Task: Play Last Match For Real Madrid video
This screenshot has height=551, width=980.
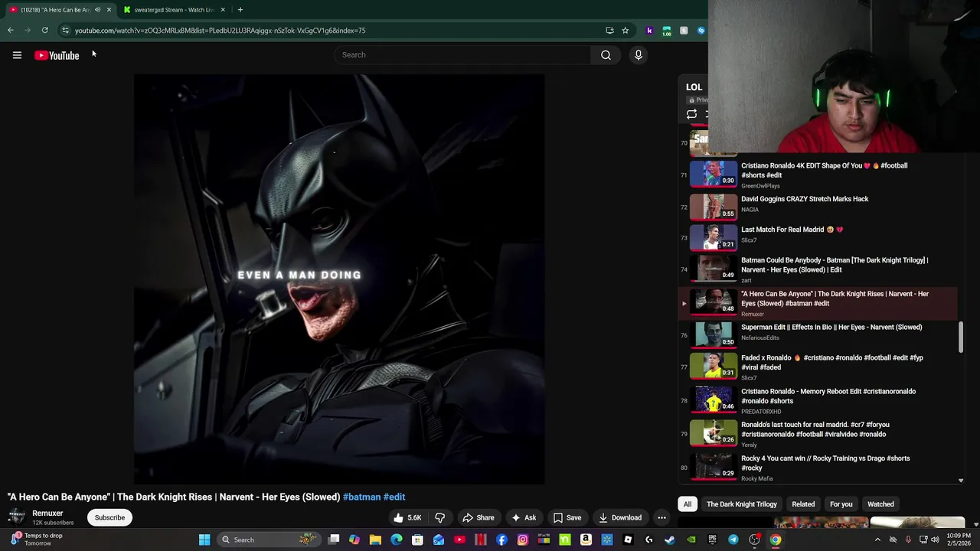Action: [819, 237]
